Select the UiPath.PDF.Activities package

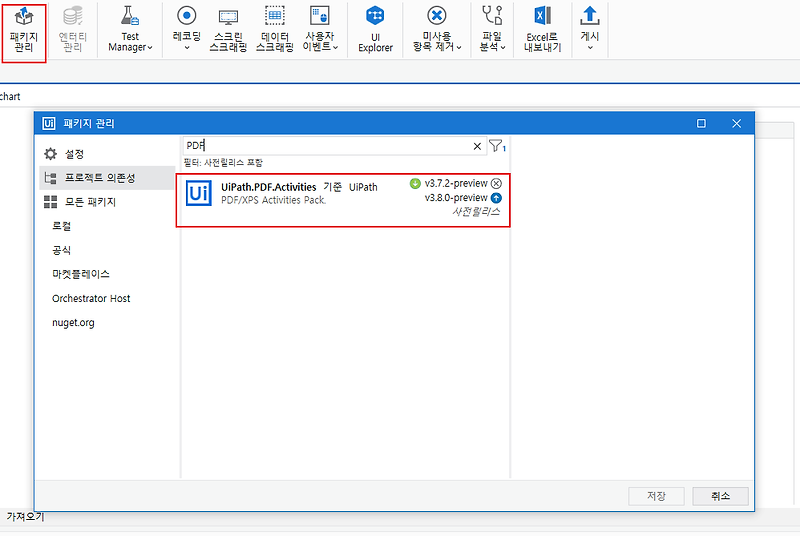pyautogui.click(x=343, y=200)
